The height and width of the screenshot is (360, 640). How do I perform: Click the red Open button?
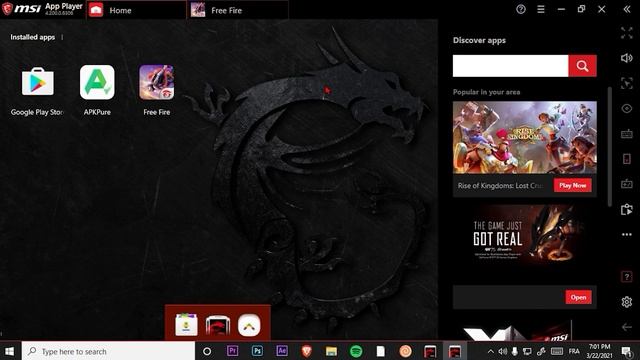coord(578,297)
